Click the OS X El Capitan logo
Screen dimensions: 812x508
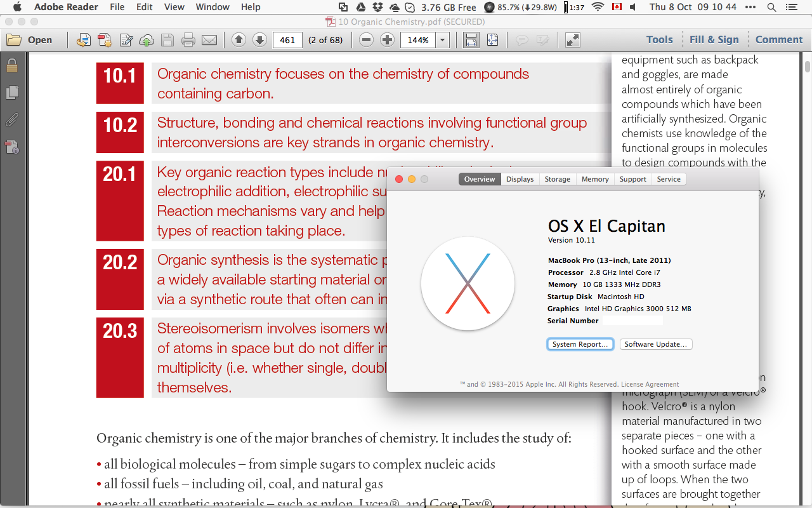(468, 284)
